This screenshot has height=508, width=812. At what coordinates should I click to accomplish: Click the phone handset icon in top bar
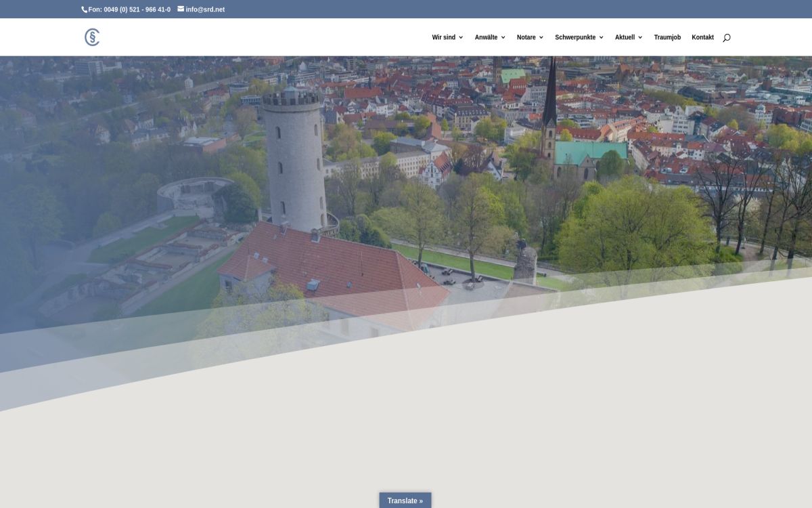click(85, 9)
